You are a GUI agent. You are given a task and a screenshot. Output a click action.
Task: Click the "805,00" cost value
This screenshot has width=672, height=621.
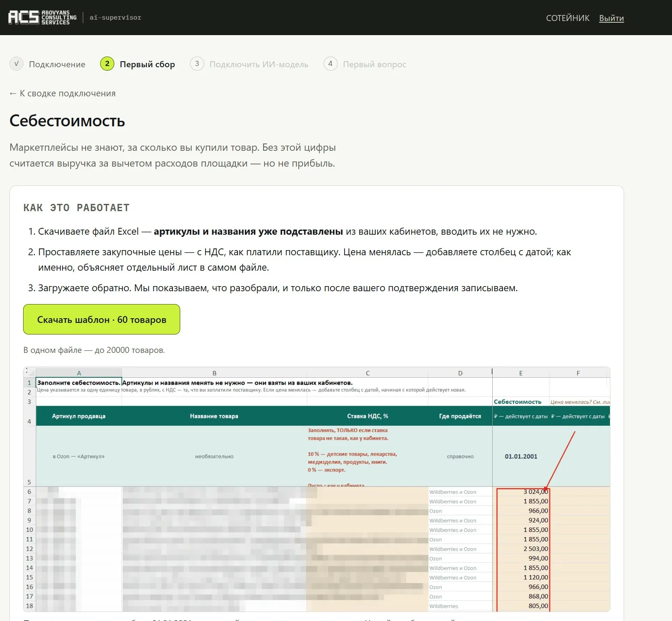tap(538, 606)
